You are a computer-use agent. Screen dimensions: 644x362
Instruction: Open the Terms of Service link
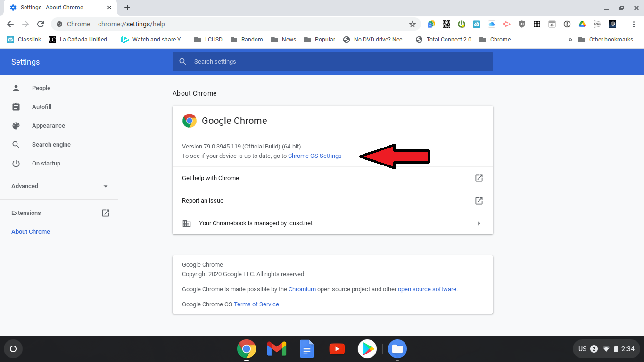click(256, 304)
